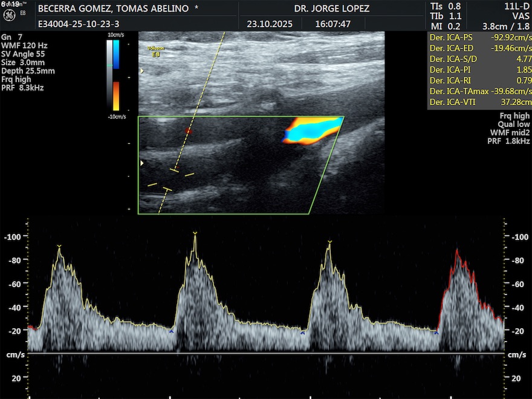Click the orange portion of color velocity scale
Viewport: 532px width, 399px height.
[x=115, y=96]
